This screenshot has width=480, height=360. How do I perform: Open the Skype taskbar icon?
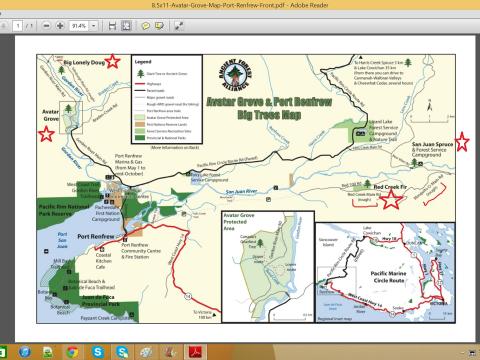coord(98,352)
